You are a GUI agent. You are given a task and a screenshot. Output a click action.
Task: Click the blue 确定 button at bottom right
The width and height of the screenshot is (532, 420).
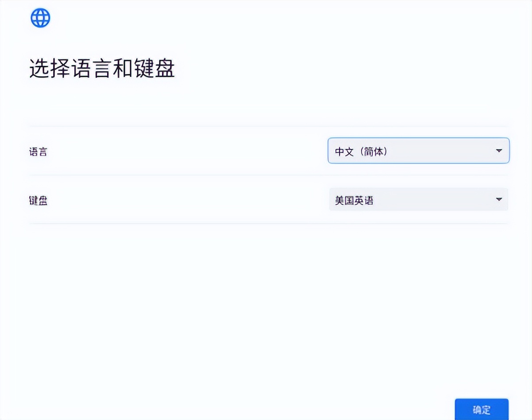482,409
